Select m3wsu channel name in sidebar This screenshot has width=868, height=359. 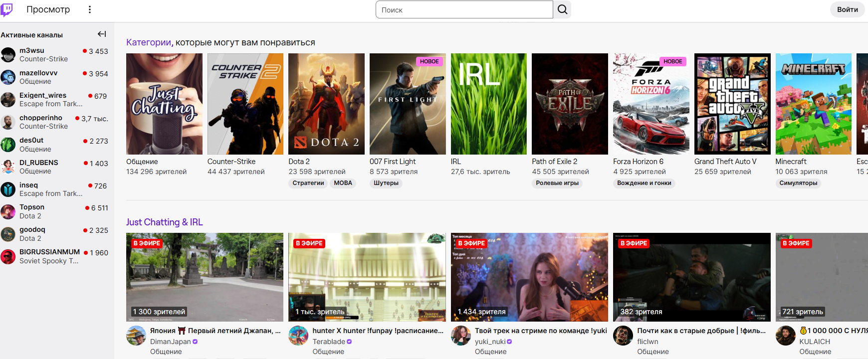[32, 50]
